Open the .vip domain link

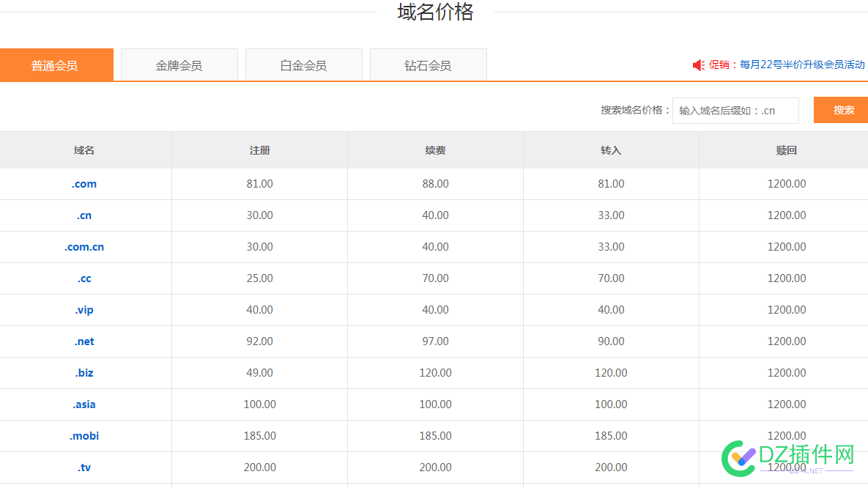click(84, 310)
